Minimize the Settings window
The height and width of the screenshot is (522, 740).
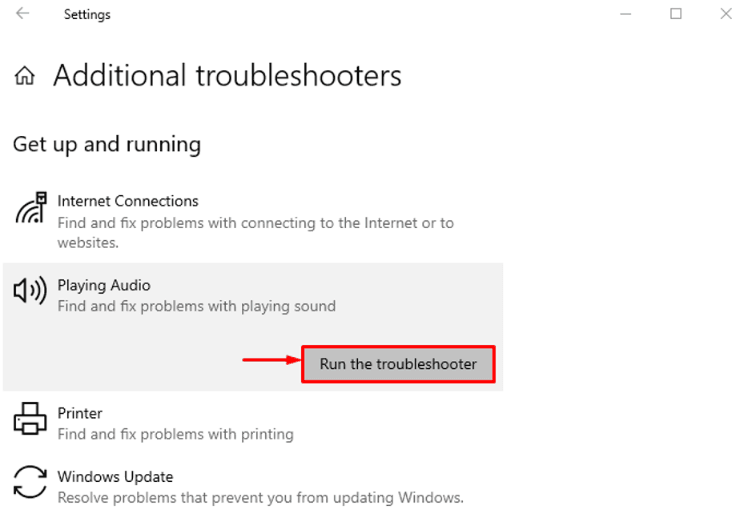pos(626,14)
